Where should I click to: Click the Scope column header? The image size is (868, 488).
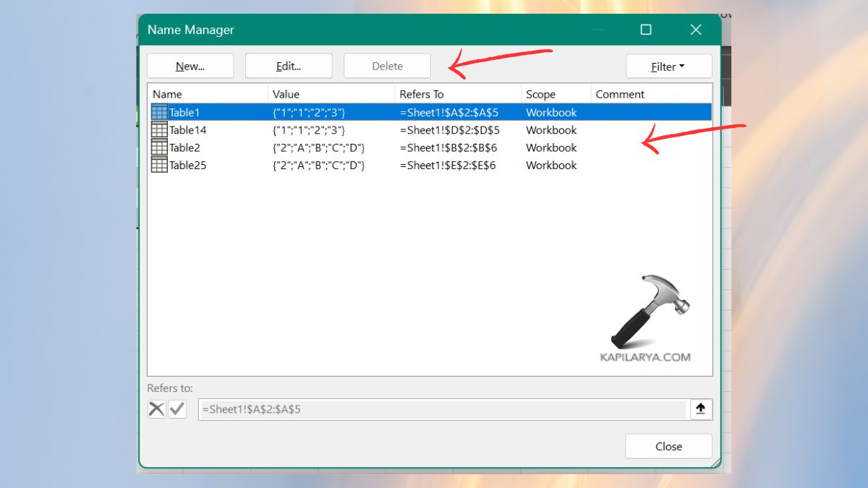[555, 94]
